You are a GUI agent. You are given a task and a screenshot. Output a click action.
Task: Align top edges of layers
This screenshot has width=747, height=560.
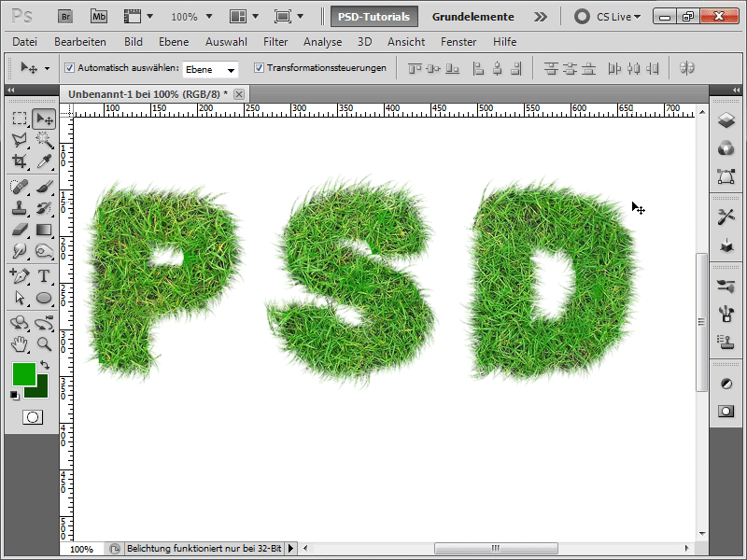415,68
